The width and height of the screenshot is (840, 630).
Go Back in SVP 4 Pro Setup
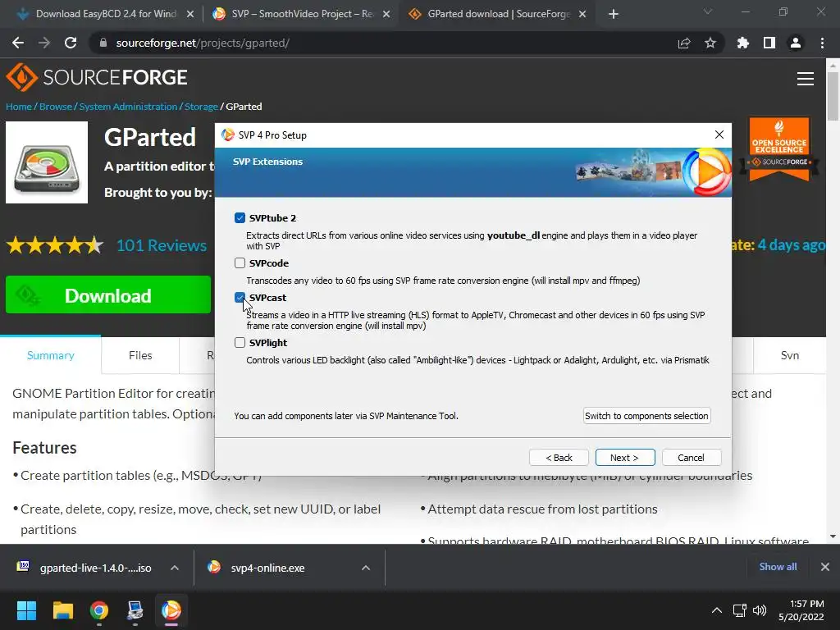(559, 458)
